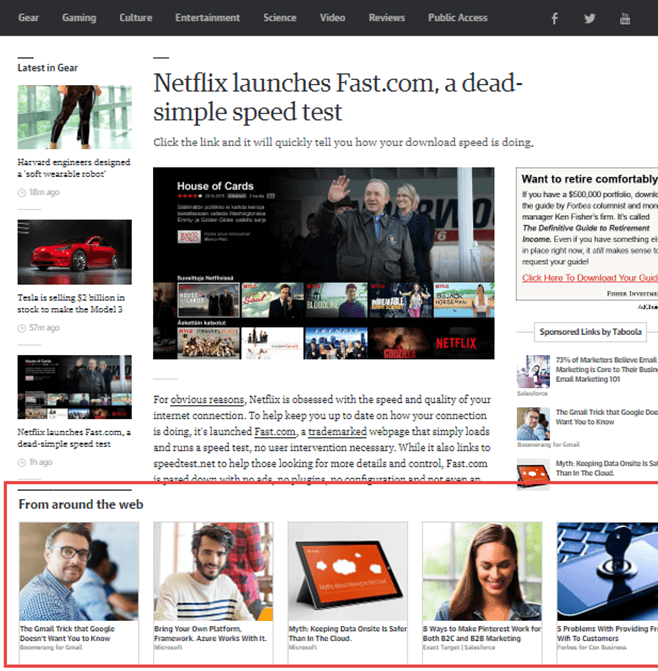
Task: Go to the Entertainment section
Action: 207,18
